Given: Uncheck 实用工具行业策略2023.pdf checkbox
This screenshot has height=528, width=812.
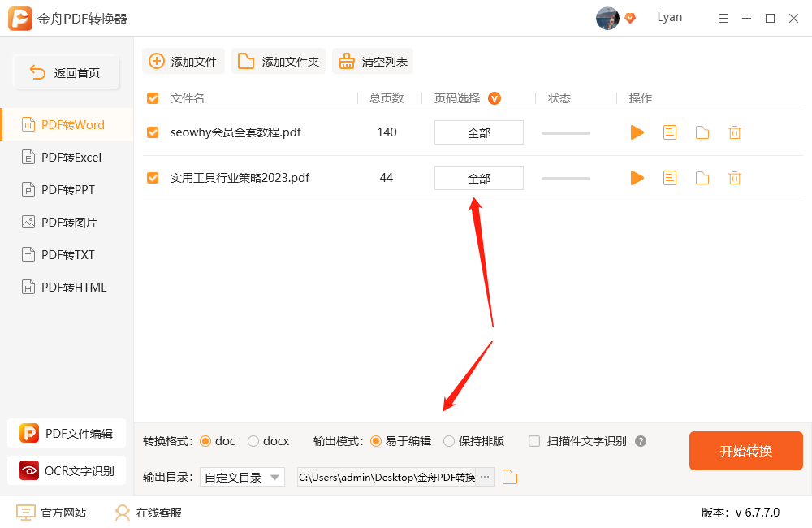Looking at the screenshot, I should (x=153, y=178).
